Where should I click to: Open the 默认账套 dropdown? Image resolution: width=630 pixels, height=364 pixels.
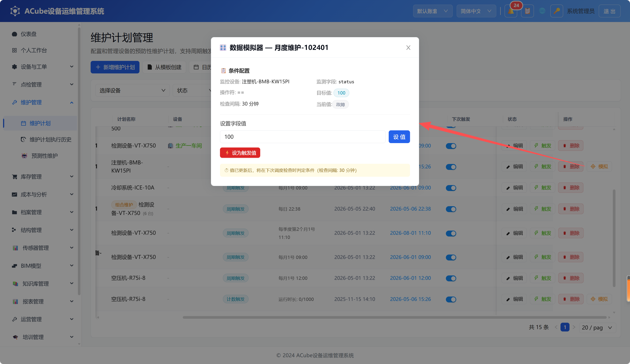coord(432,11)
